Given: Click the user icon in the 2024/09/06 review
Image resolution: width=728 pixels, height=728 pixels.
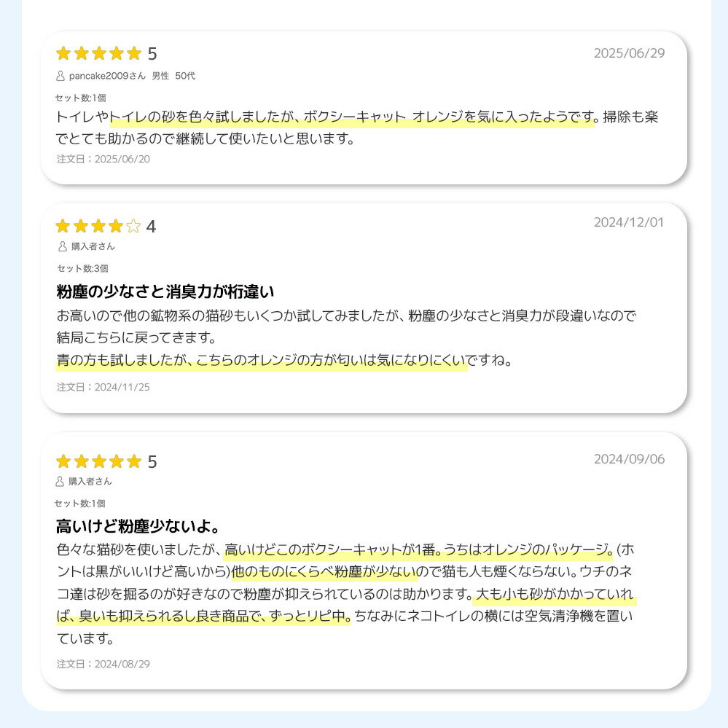Looking at the screenshot, I should coord(60,481).
